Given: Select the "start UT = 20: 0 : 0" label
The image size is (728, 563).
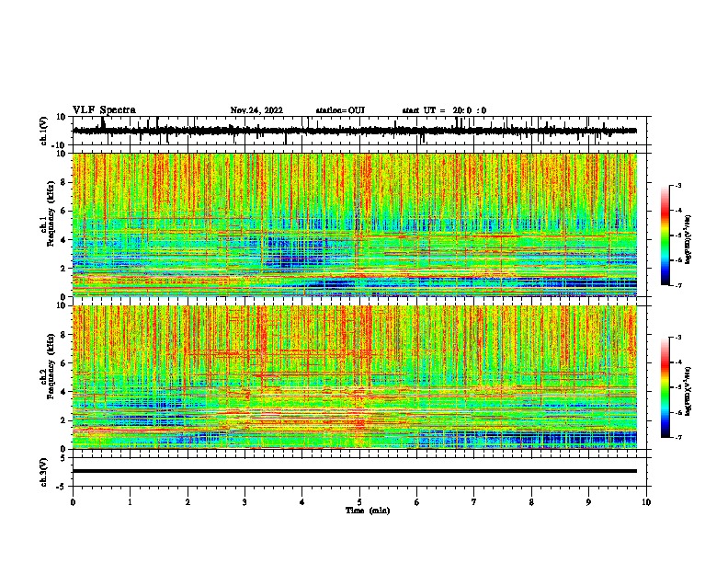Looking at the screenshot, I should (x=444, y=110).
